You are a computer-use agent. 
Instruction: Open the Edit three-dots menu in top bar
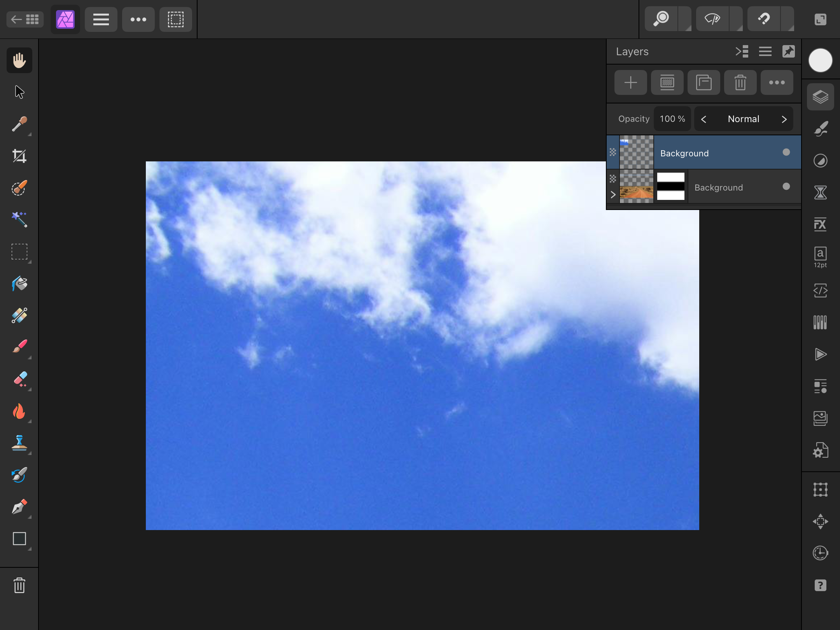pos(138,19)
